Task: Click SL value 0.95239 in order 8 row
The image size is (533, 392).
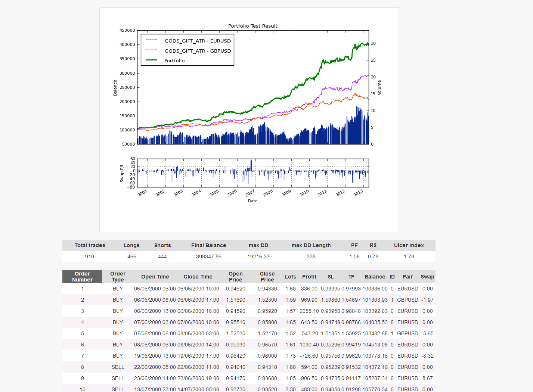Action: [331, 367]
